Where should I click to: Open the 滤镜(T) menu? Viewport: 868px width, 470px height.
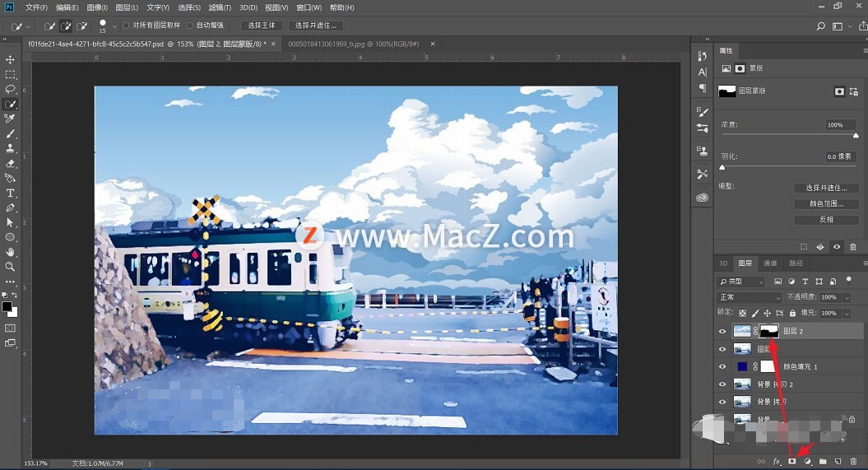click(x=220, y=7)
